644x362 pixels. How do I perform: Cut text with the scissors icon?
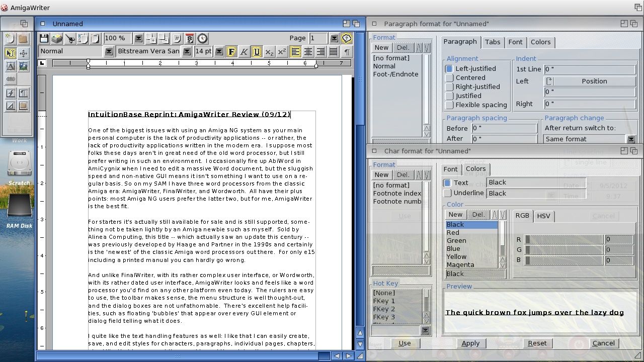click(x=70, y=38)
